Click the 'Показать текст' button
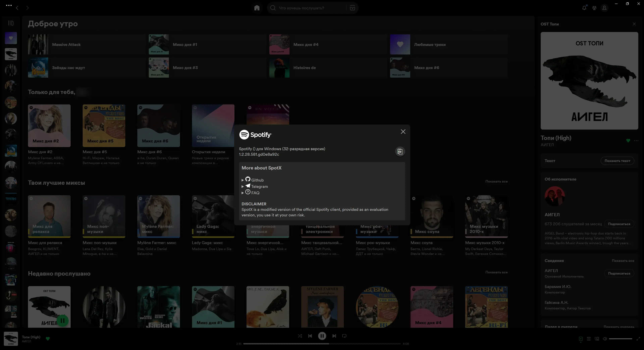 [x=617, y=161]
